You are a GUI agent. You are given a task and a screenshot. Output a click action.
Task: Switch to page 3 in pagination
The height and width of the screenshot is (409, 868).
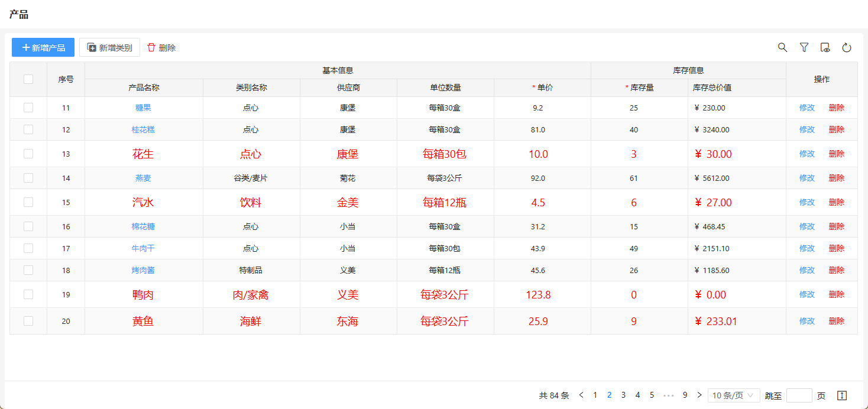(x=623, y=395)
